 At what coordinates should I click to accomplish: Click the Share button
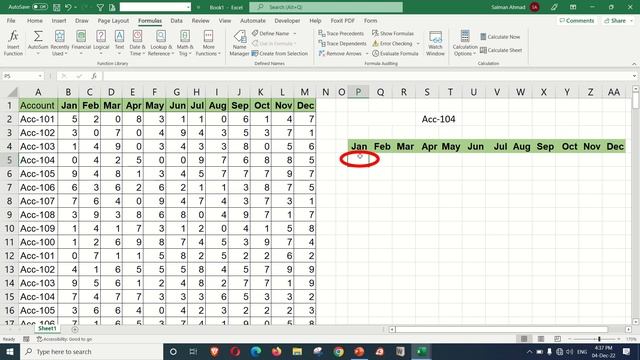coord(615,20)
